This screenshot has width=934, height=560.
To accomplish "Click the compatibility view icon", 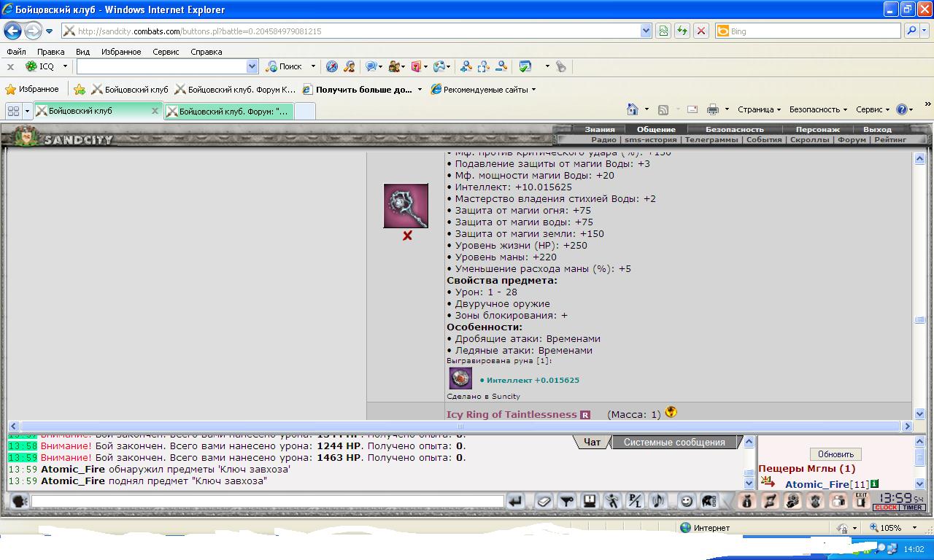I will click(x=663, y=31).
